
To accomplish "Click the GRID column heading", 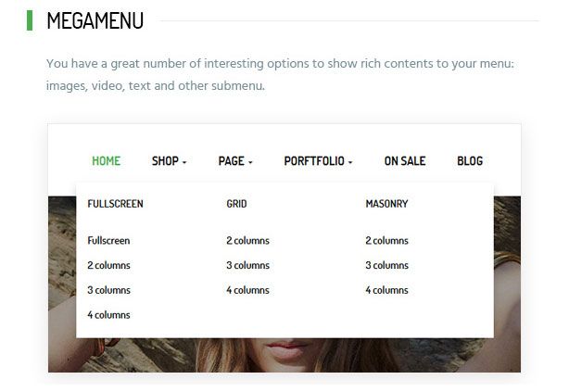I will pyautogui.click(x=236, y=204).
